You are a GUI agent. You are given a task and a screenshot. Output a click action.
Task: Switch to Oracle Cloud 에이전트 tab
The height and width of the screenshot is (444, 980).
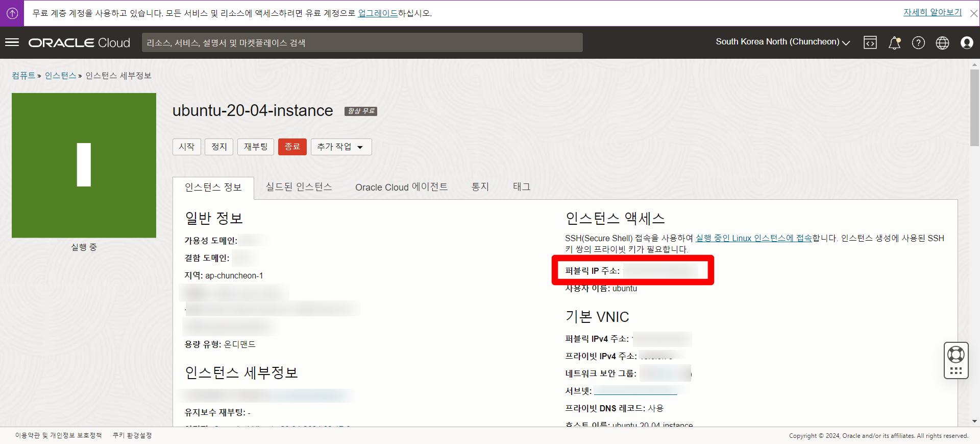[x=401, y=187]
